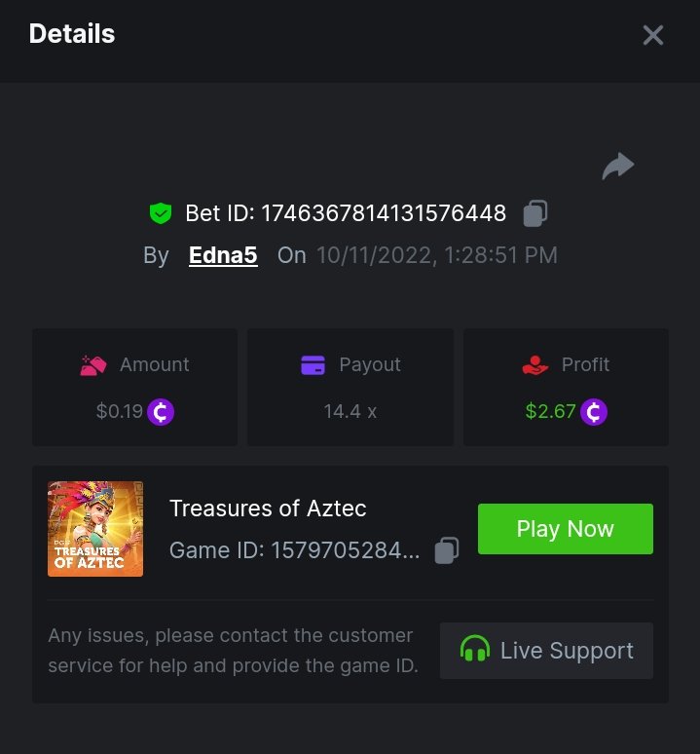
Task: Click the purple Payout card icon
Action: pos(313,365)
